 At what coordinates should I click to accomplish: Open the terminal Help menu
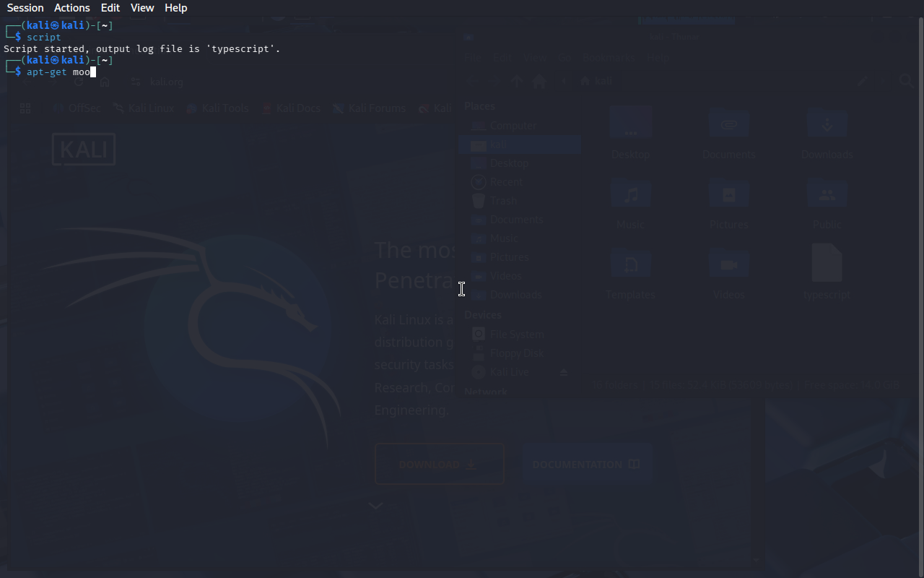[175, 8]
